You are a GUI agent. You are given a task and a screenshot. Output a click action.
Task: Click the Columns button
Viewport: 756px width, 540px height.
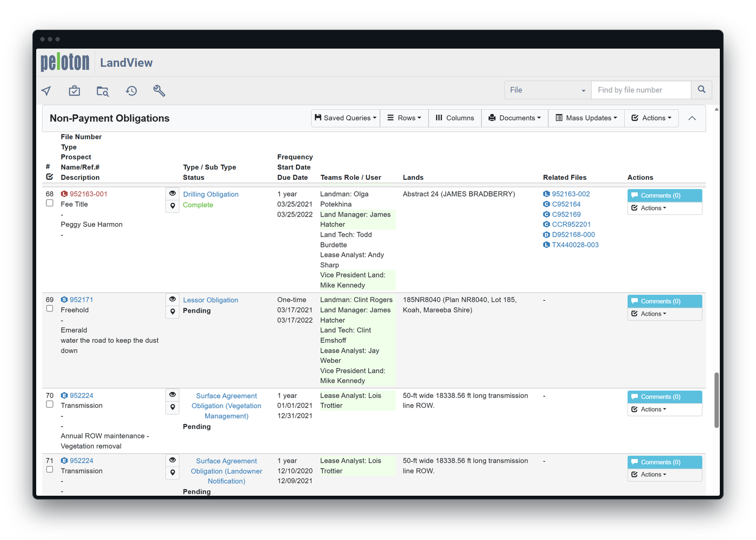pos(455,118)
